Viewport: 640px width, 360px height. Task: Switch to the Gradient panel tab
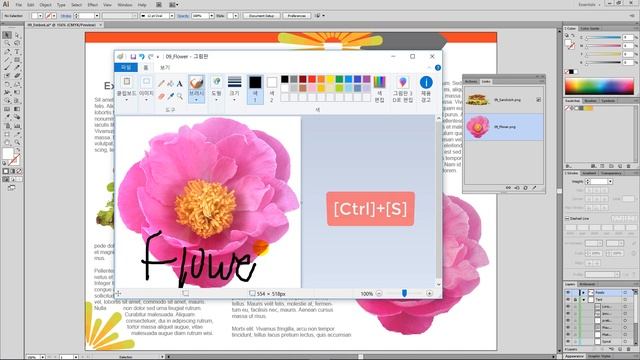point(589,173)
